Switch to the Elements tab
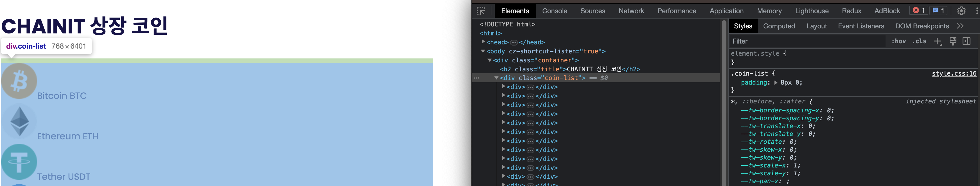This screenshot has height=186, width=980. (x=515, y=11)
